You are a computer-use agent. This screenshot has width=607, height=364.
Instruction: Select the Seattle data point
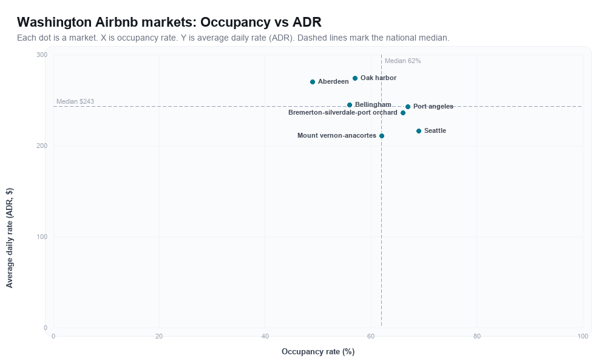[418, 131]
